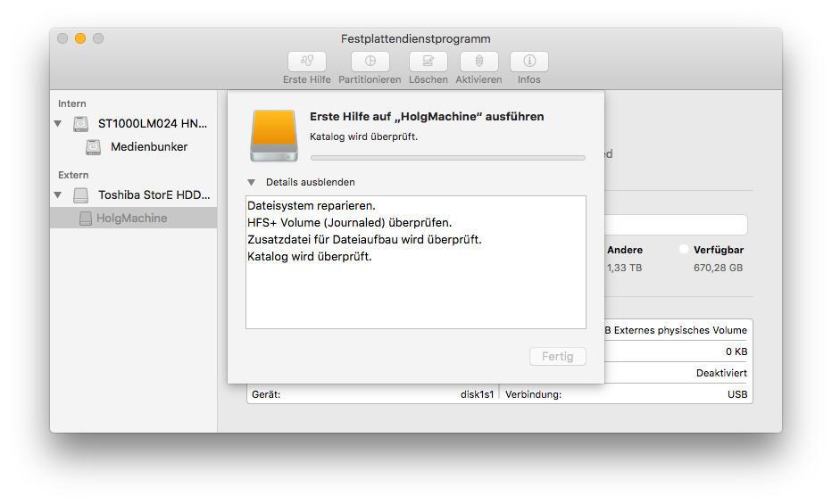832x504 pixels.
Task: Click the 'USB' connection value
Action: tap(737, 394)
